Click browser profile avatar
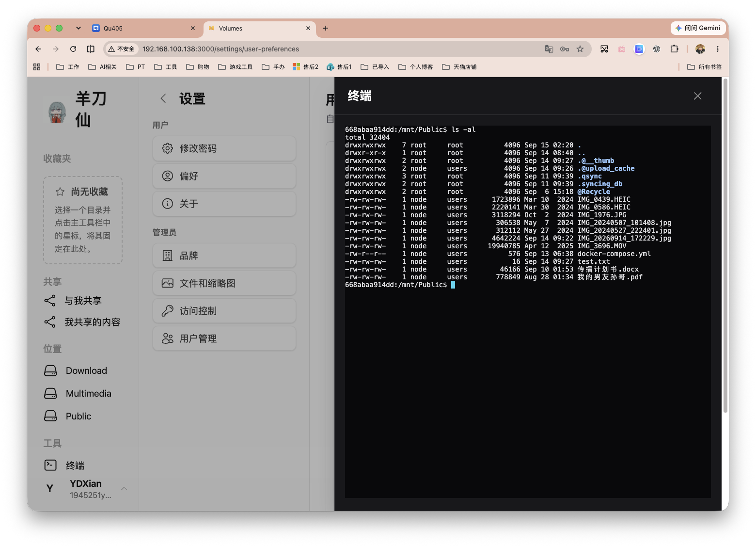Viewport: 756px width, 547px height. 700,49
